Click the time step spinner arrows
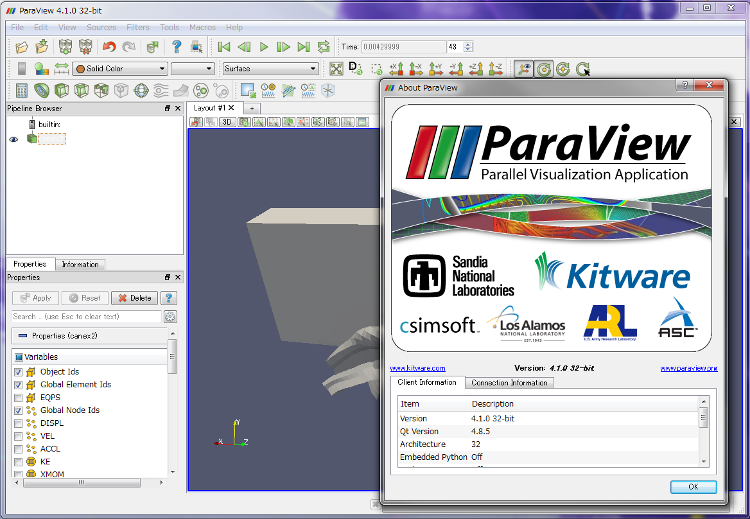The width and height of the screenshot is (750, 519). [x=468, y=47]
